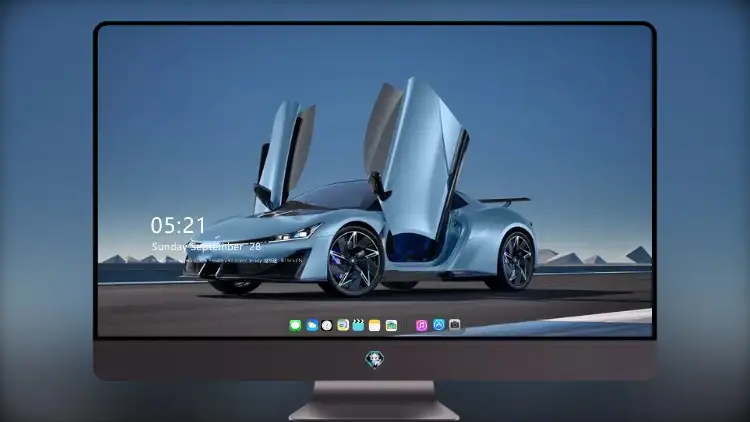
Task: Open the blue App Store icon
Action: click(x=439, y=325)
